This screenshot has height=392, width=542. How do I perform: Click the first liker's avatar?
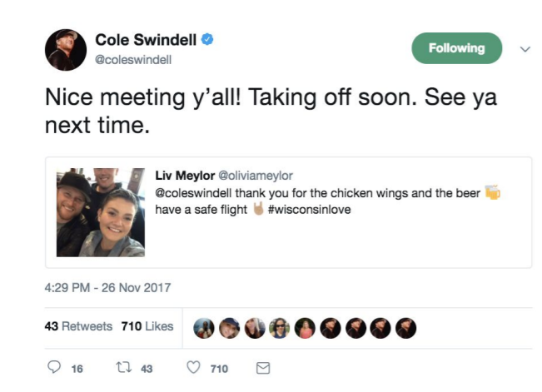click(x=204, y=328)
